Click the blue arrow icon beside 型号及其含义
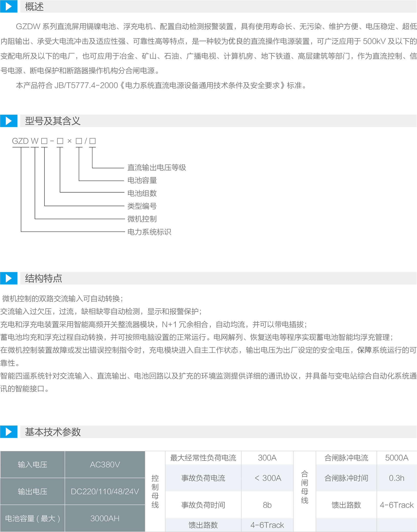417x532 pixels. (x=9, y=121)
